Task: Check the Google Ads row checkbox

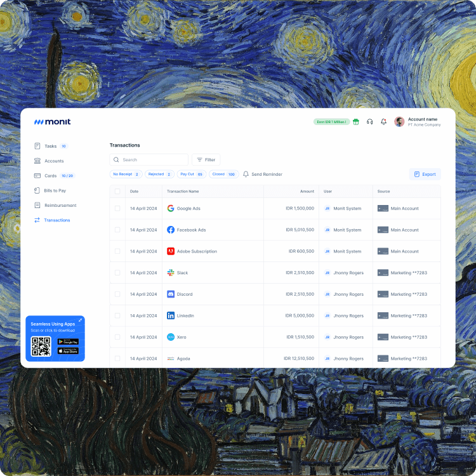Action: 117,208
